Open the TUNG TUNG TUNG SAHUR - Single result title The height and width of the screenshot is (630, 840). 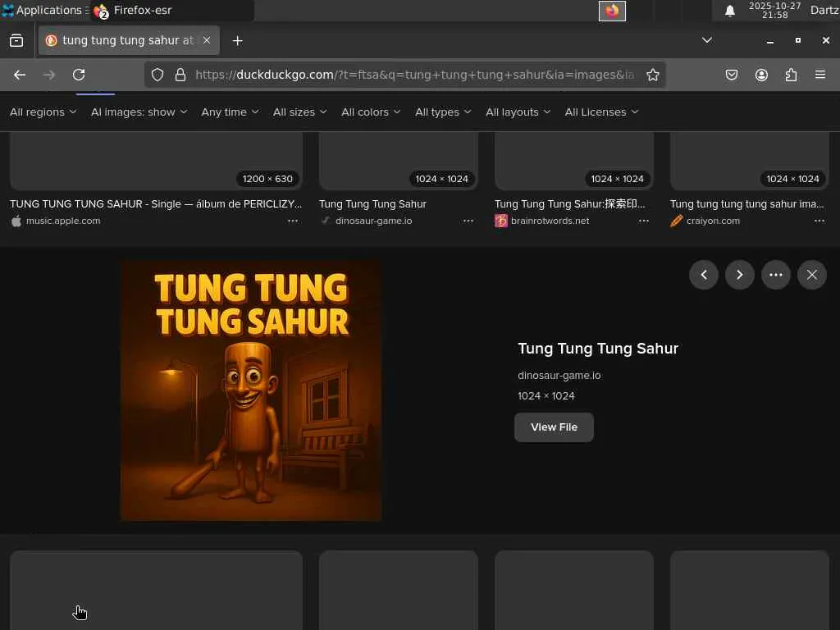pyautogui.click(x=156, y=204)
